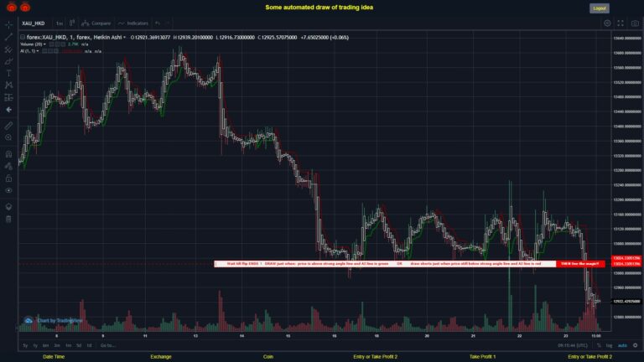Click the Exchange column header

click(161, 357)
